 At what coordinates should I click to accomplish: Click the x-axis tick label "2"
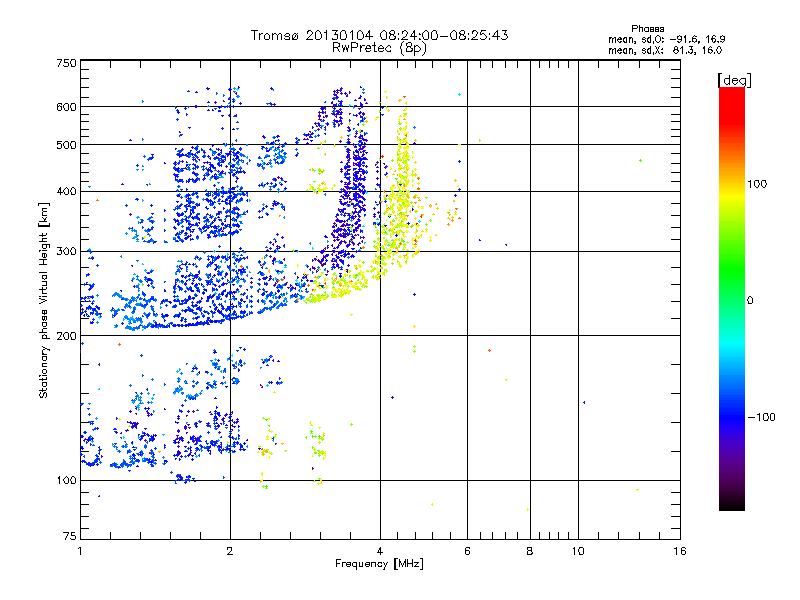pyautogui.click(x=230, y=551)
